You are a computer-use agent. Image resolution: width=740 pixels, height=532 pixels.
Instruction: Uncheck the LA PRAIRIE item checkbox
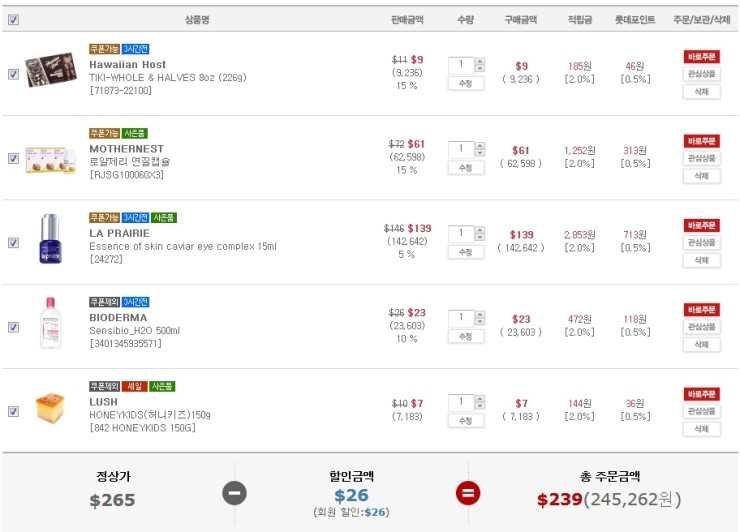13,242
